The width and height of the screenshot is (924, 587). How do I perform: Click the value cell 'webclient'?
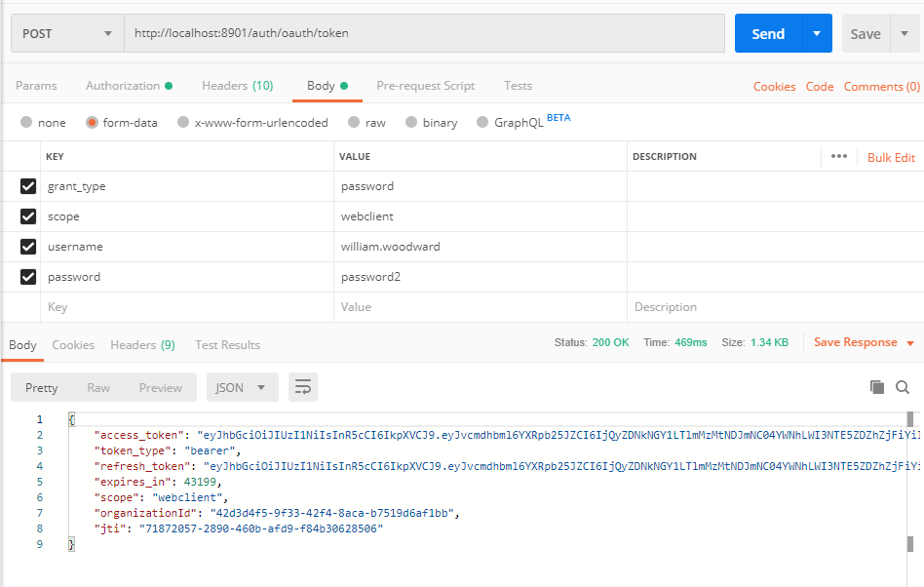pos(481,216)
